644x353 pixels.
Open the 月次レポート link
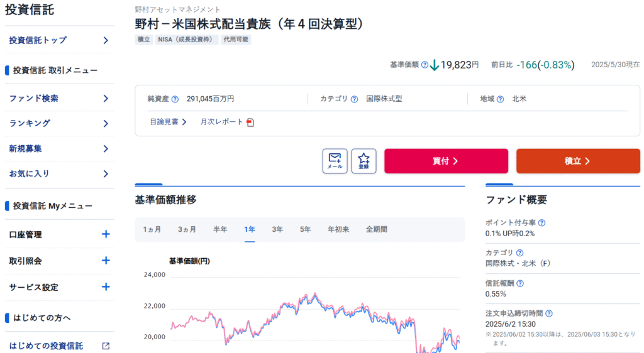point(222,122)
